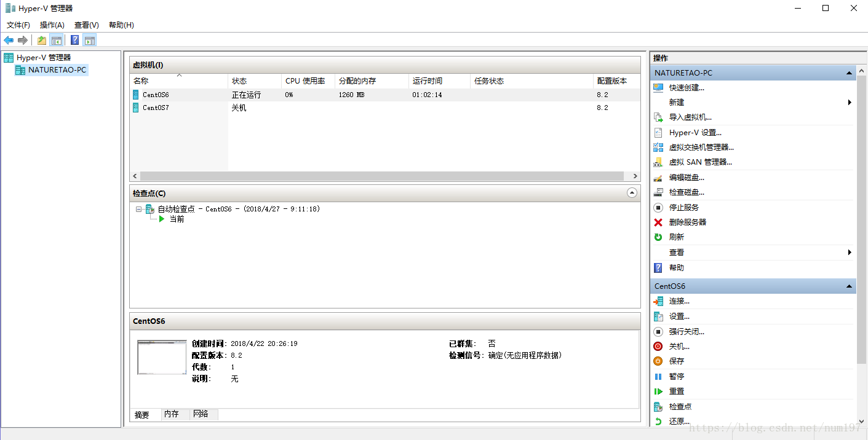The width and height of the screenshot is (868, 440).
Task: Click scroll left arrow in VM list
Action: tap(135, 176)
